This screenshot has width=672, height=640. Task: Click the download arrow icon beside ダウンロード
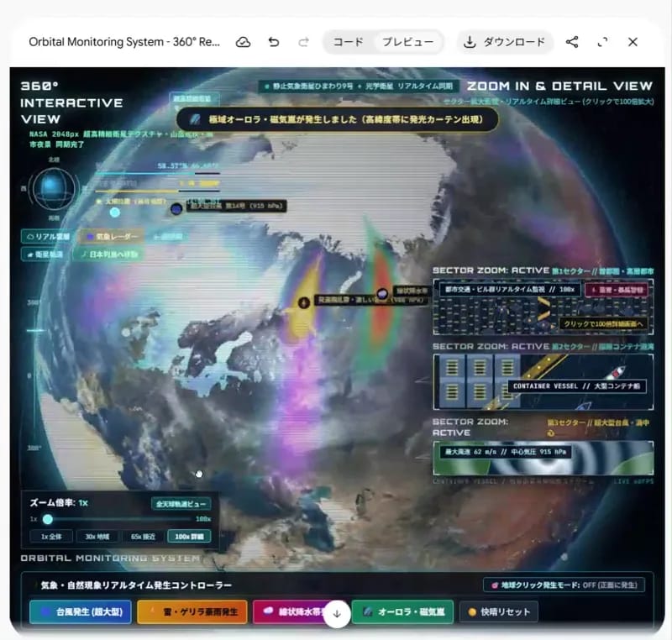[x=470, y=42]
